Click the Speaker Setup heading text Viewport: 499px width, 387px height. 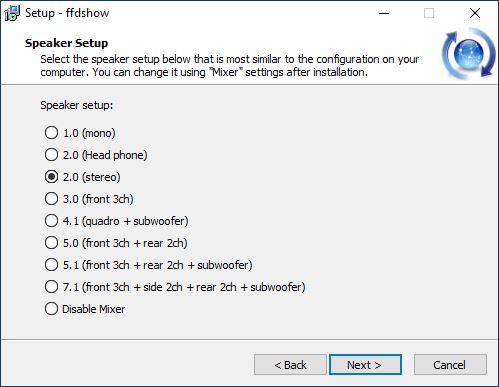point(66,43)
